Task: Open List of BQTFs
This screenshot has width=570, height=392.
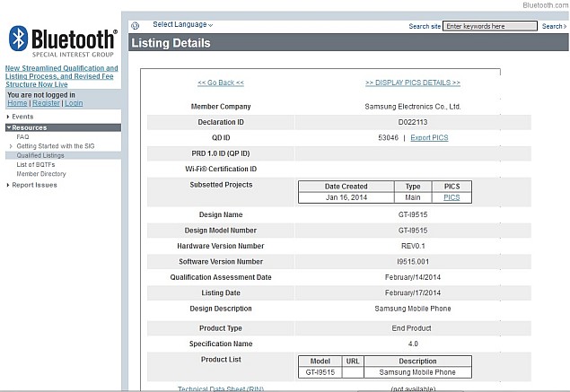Action: point(37,164)
